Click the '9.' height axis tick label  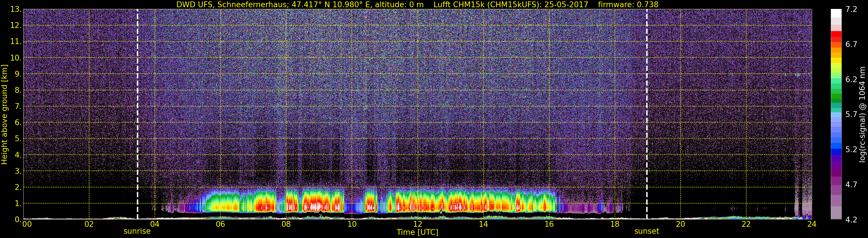coord(18,74)
